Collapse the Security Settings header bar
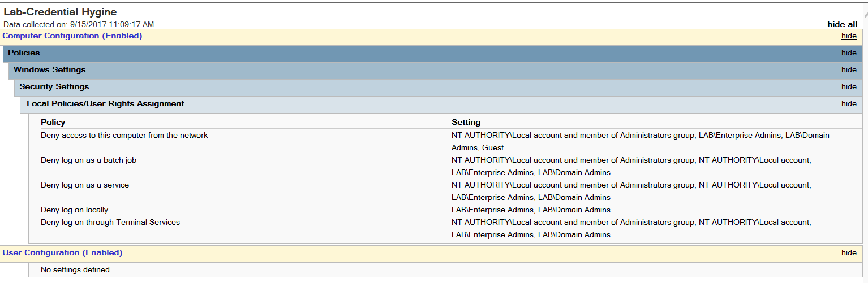The width and height of the screenshot is (868, 283). pyautogui.click(x=54, y=86)
